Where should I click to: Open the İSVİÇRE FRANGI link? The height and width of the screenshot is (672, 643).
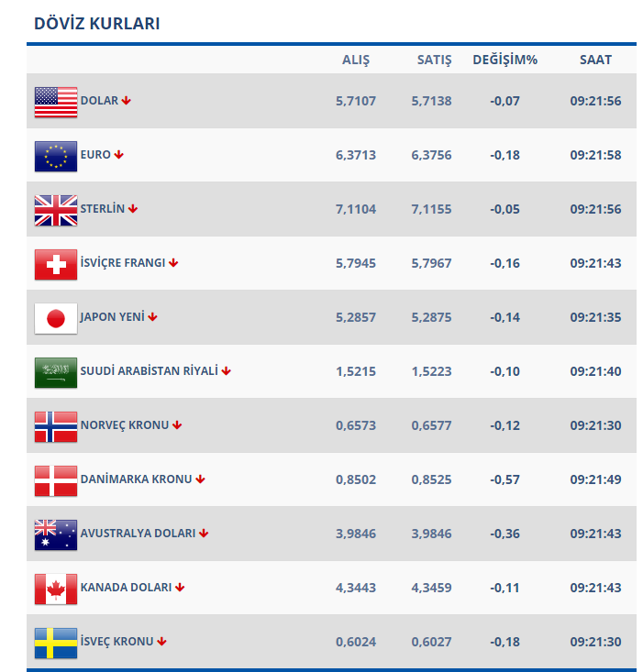pos(123,263)
